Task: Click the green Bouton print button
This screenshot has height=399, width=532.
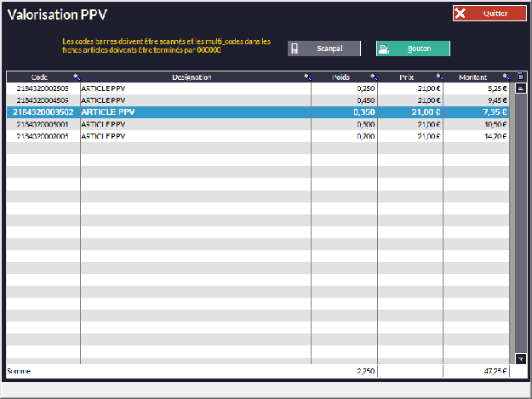Action: pos(413,48)
